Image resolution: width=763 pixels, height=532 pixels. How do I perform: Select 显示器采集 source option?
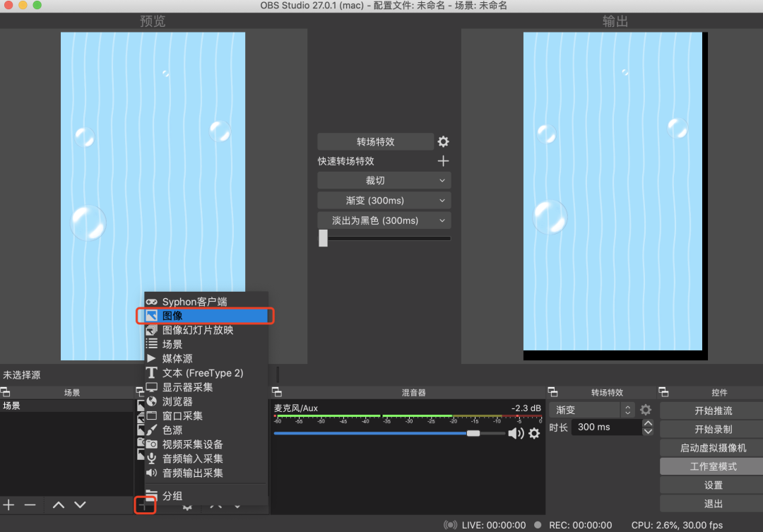(x=206, y=387)
